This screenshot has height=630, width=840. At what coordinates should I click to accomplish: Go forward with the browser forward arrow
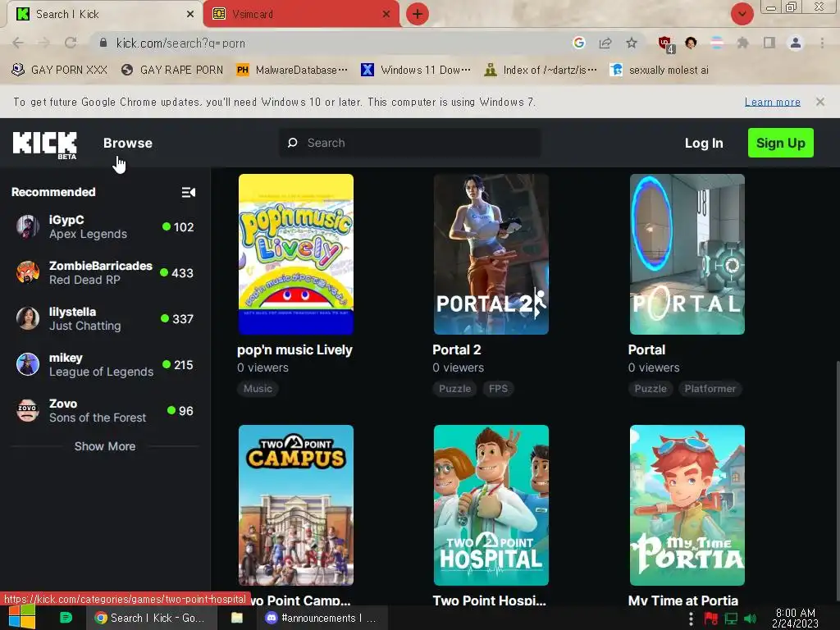click(44, 43)
